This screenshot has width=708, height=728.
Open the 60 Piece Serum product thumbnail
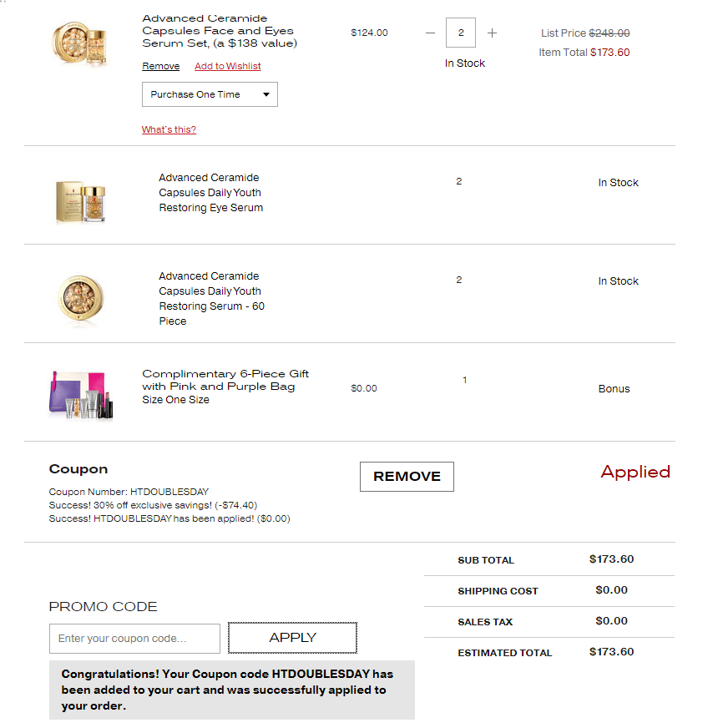81,299
